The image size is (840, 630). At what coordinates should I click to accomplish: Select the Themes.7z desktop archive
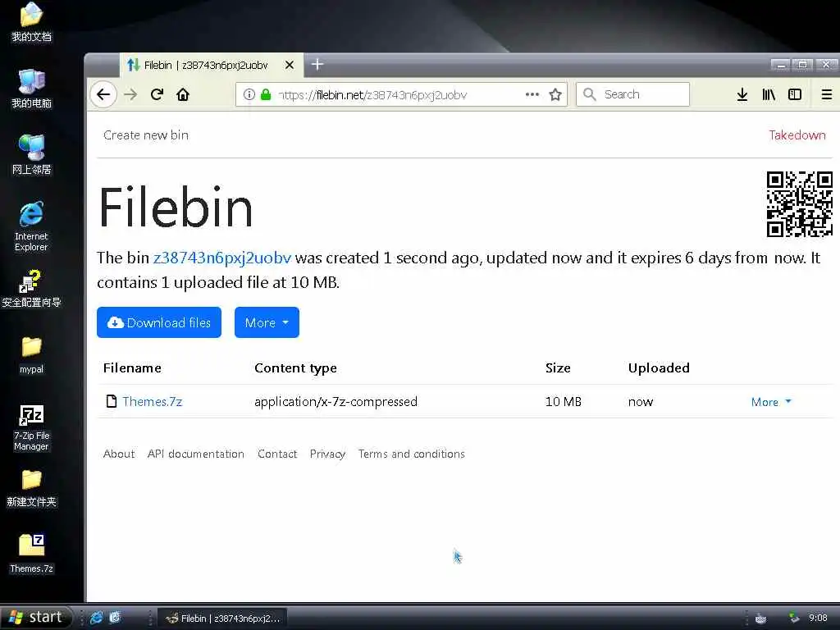(x=31, y=554)
